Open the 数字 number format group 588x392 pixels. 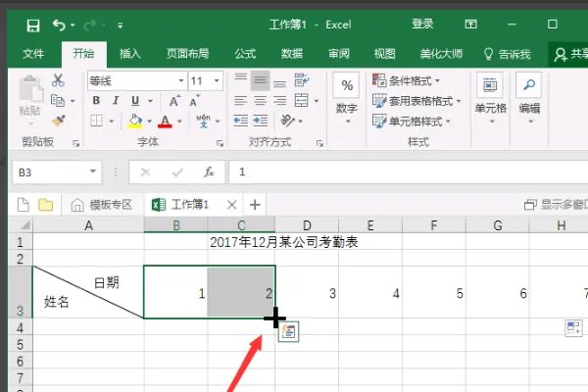tap(347, 99)
